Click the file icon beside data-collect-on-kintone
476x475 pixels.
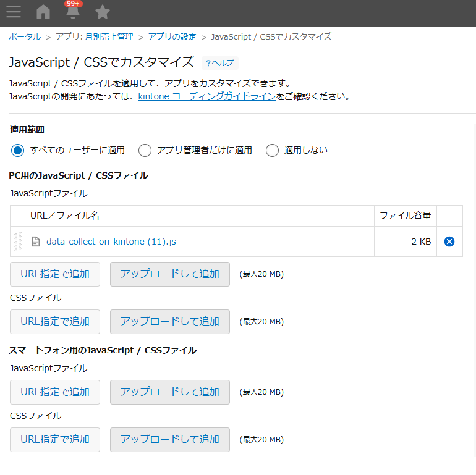click(x=36, y=242)
